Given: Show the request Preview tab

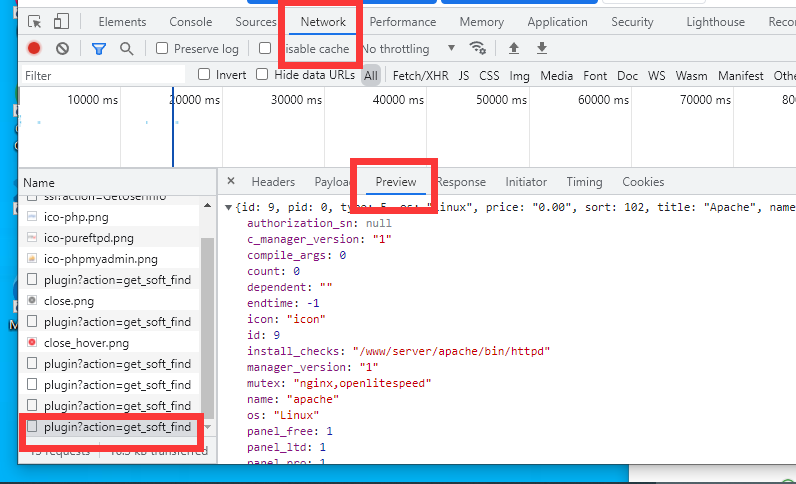Looking at the screenshot, I should pos(396,182).
